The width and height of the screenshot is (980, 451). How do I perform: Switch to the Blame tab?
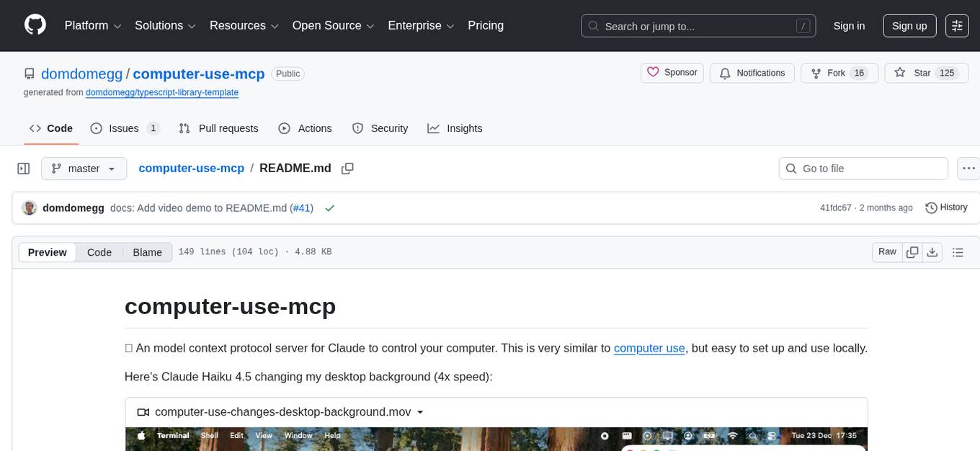pyautogui.click(x=147, y=252)
